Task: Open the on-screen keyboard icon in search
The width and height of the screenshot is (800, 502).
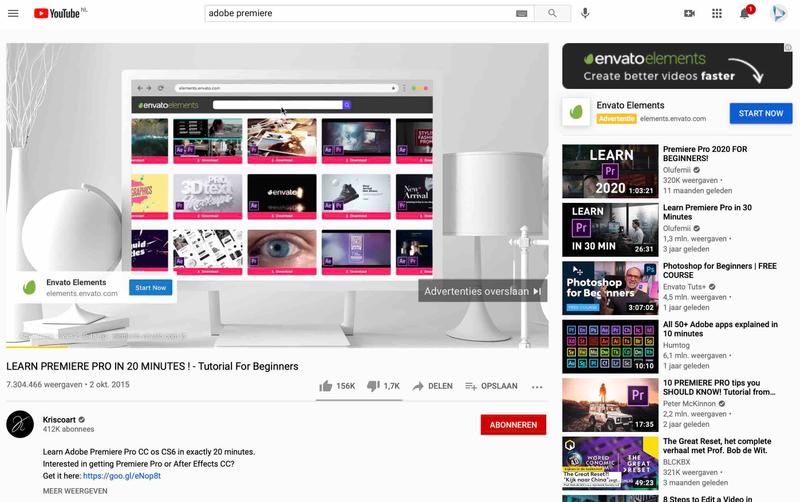Action: (x=521, y=14)
